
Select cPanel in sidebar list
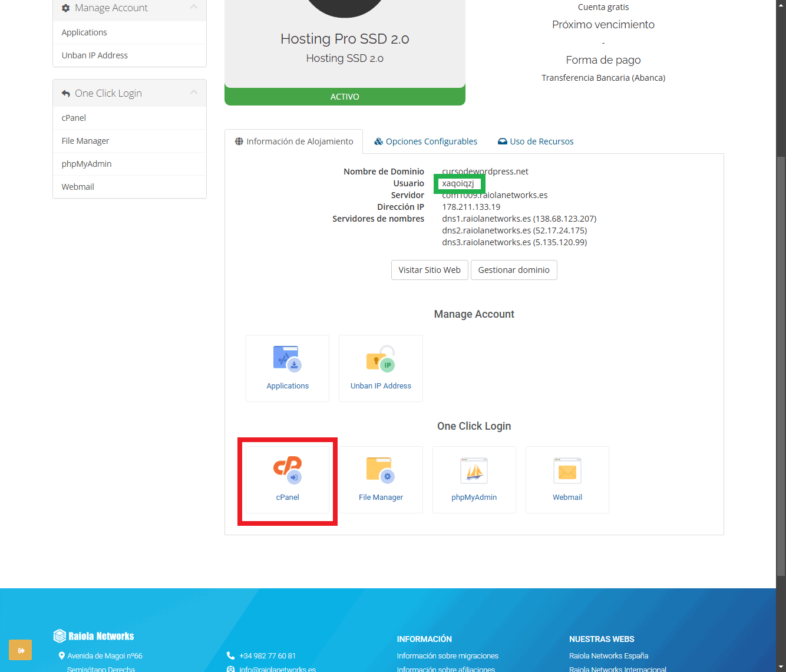point(130,118)
